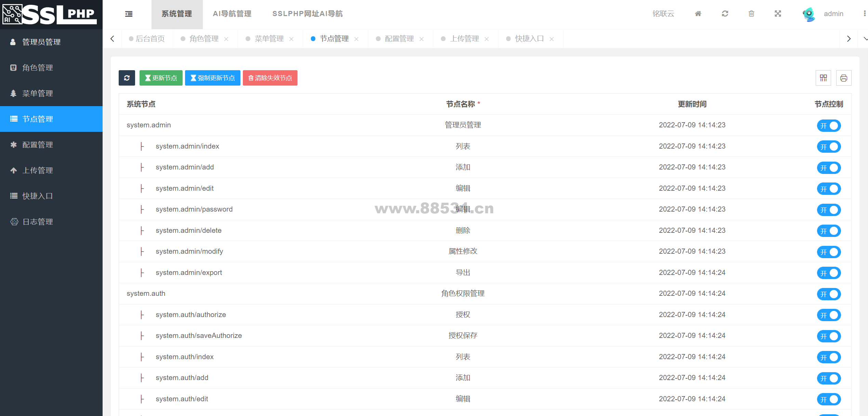The image size is (868, 416).
Task: Close the 菜单管理 tab
Action: point(291,39)
